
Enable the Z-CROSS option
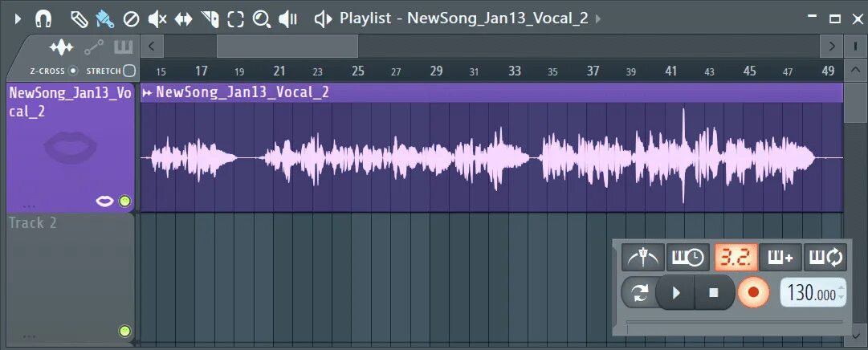[72, 71]
